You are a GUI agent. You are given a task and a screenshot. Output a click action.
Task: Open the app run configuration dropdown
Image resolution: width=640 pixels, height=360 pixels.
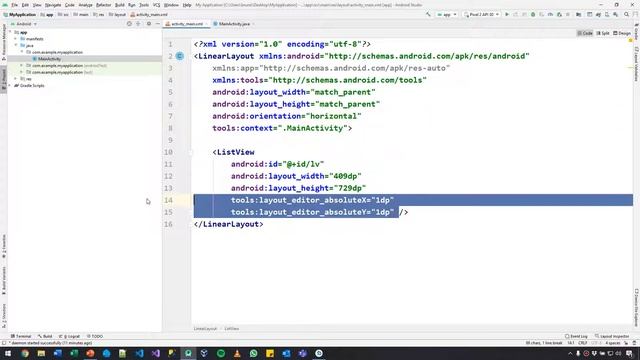(447, 14)
